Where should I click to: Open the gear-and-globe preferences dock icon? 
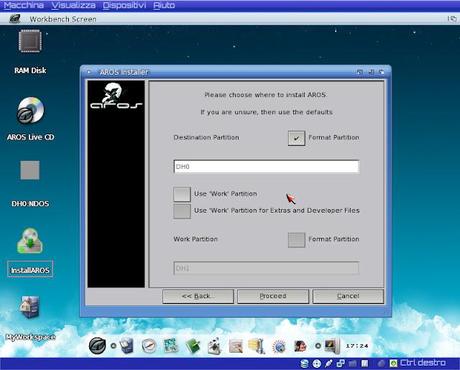pos(279,347)
